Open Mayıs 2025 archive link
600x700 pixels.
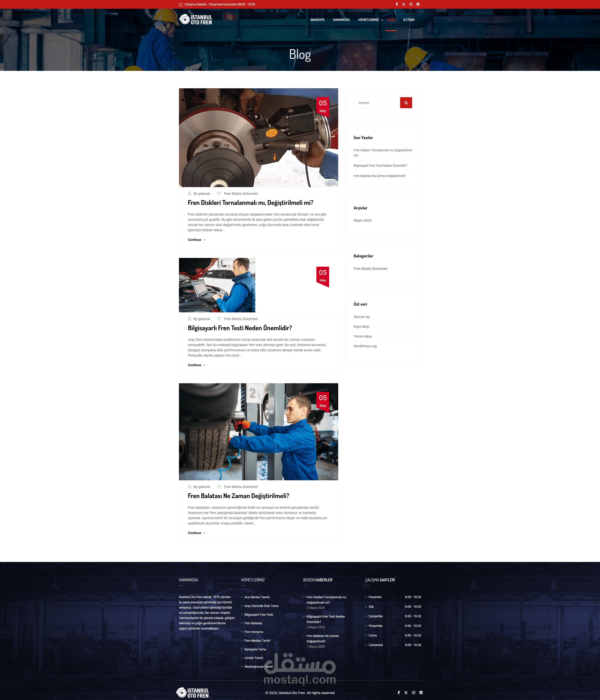[362, 221]
